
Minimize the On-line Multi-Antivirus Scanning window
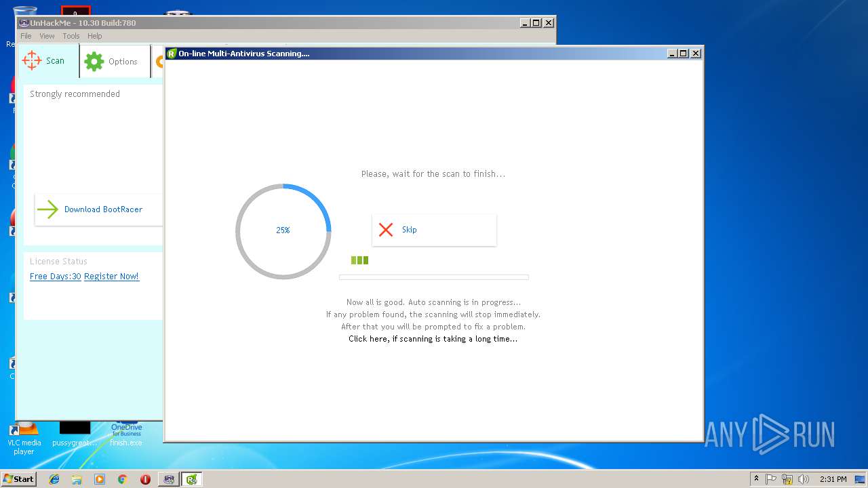coord(673,54)
